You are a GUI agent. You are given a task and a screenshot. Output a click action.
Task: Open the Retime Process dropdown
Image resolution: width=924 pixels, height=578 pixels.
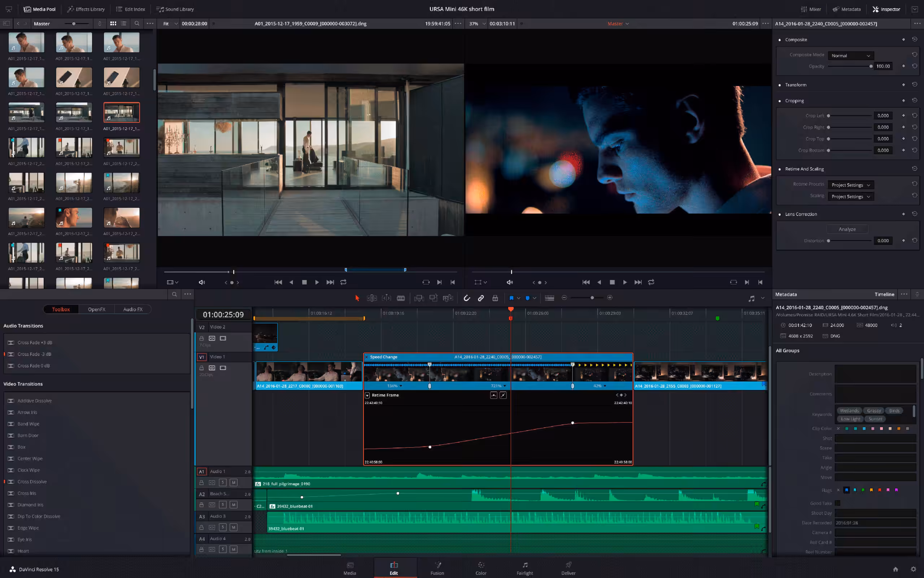850,185
